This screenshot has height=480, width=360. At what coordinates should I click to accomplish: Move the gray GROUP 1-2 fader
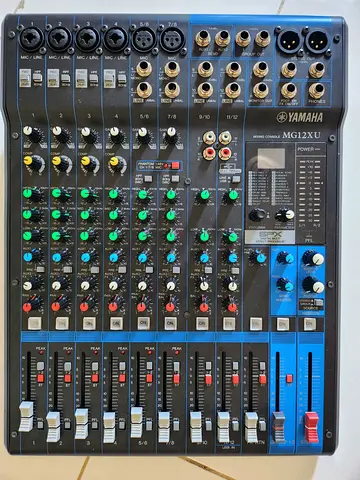(x=279, y=427)
